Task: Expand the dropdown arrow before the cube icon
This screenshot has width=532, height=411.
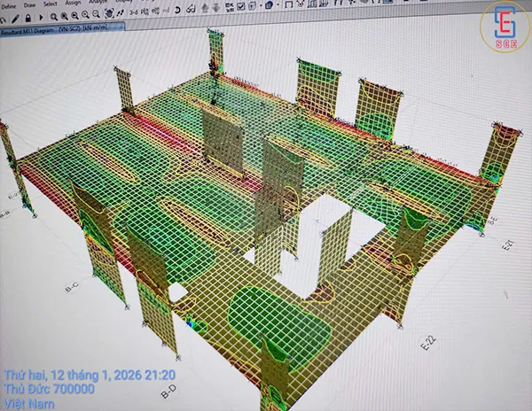Action: click(261, 6)
